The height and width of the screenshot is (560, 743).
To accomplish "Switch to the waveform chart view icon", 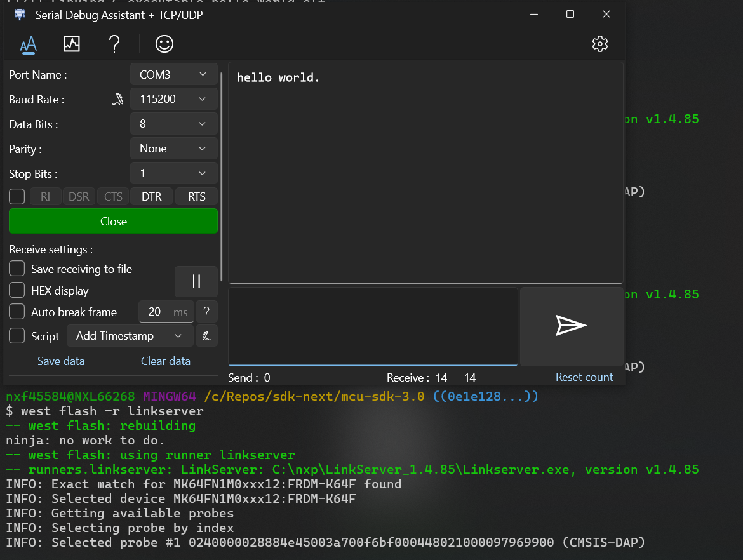I will [72, 44].
